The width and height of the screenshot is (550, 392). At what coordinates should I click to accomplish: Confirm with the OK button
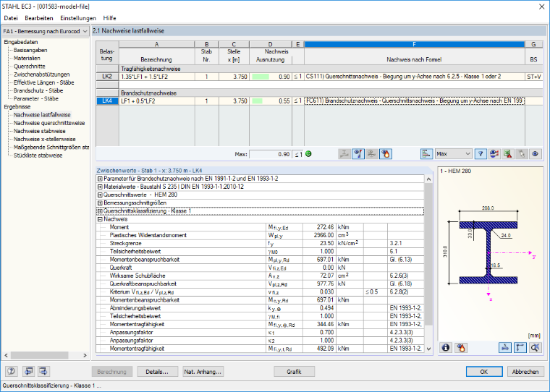[484, 372]
